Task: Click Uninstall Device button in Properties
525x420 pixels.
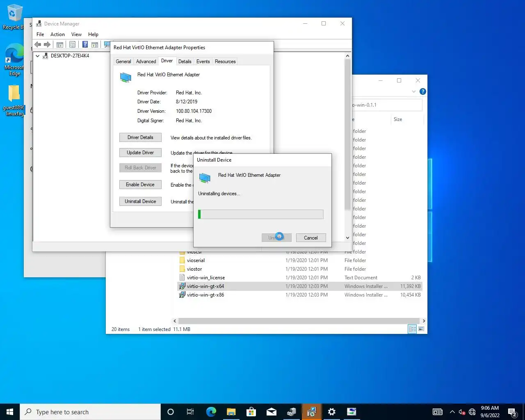Action: [x=140, y=201]
